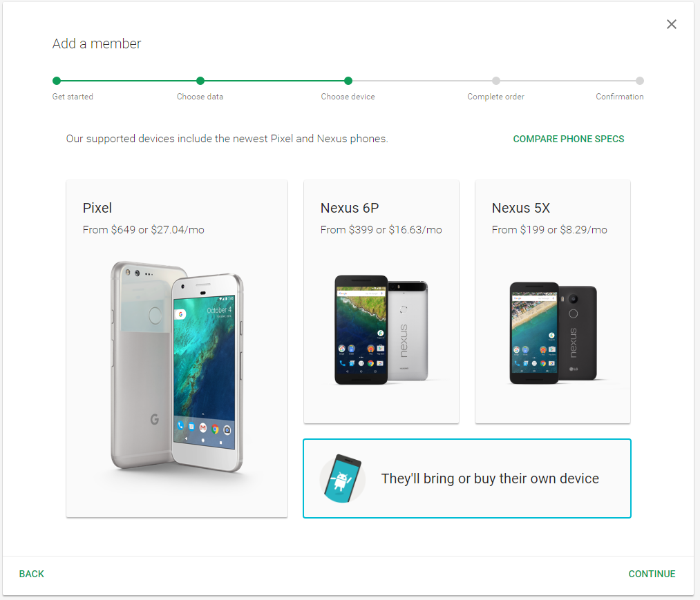Click the Choose data step label
The image size is (700, 600).
200,97
